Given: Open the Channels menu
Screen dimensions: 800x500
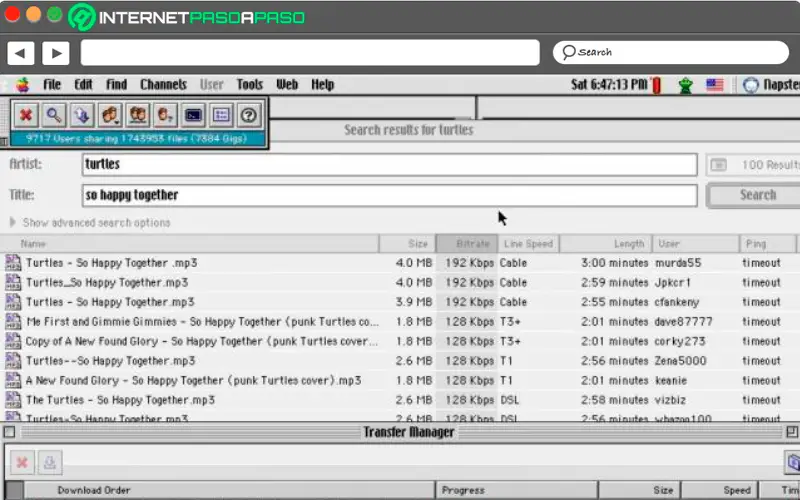Looking at the screenshot, I should click(x=163, y=85).
